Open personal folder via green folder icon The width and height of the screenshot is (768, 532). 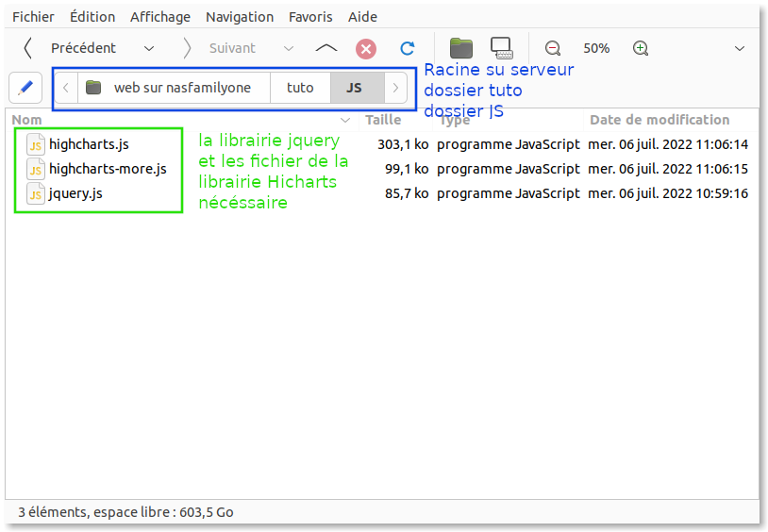pos(461,48)
